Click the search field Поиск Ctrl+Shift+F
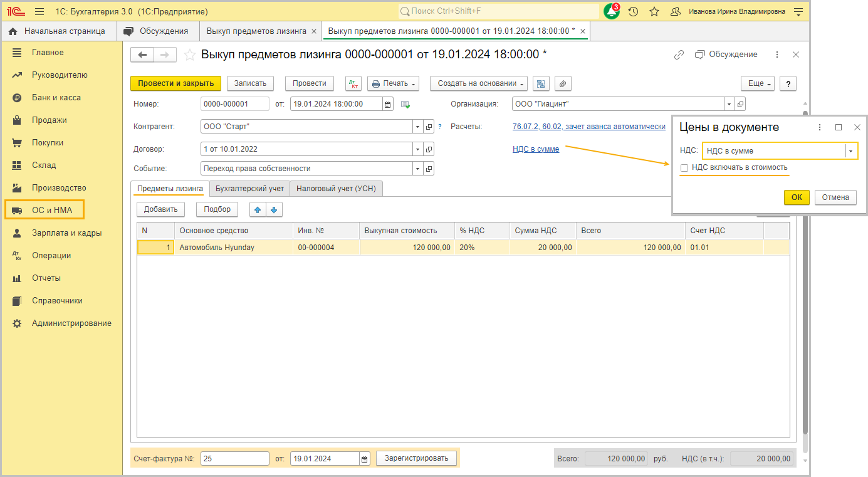The height and width of the screenshot is (477, 868). [x=498, y=11]
